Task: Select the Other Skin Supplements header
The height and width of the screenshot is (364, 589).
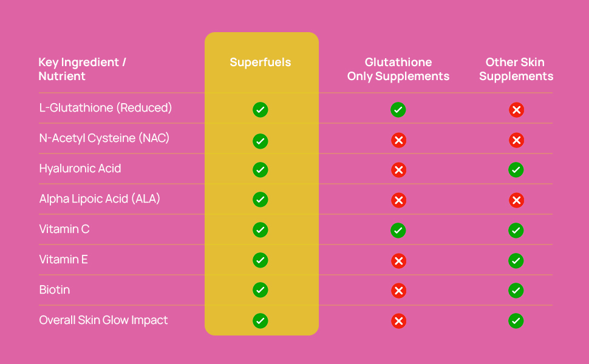Action: click(516, 69)
